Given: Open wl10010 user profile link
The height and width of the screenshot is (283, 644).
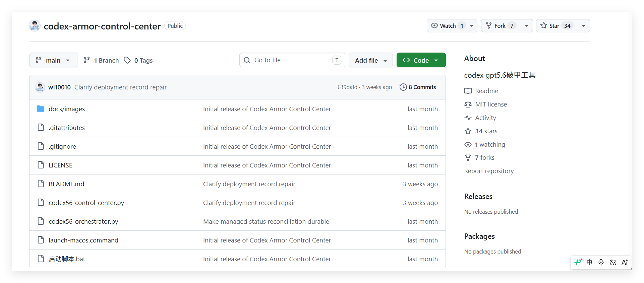Looking at the screenshot, I should (x=59, y=87).
